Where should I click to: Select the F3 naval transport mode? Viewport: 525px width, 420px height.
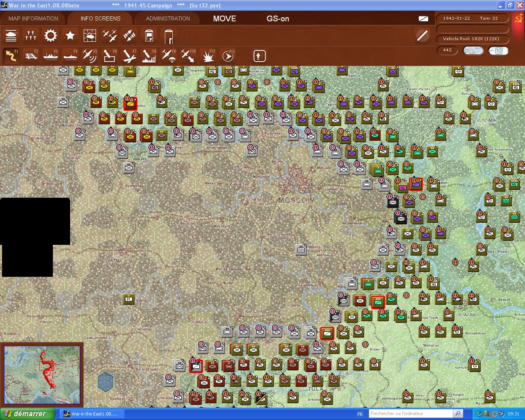50,56
